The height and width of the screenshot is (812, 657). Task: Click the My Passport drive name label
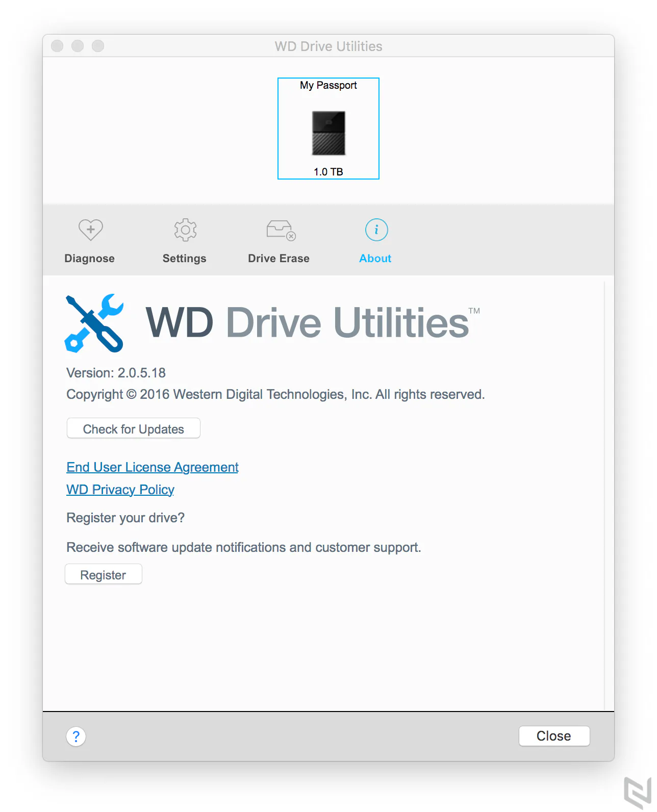328,85
